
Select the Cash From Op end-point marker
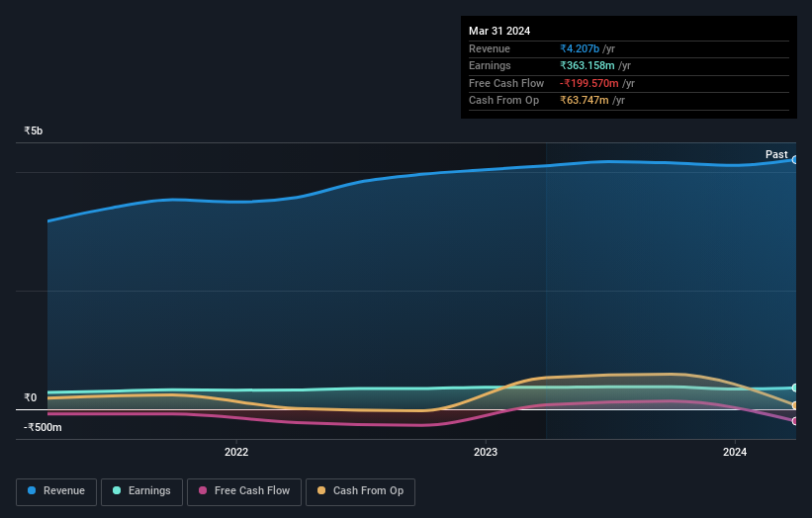(x=795, y=405)
